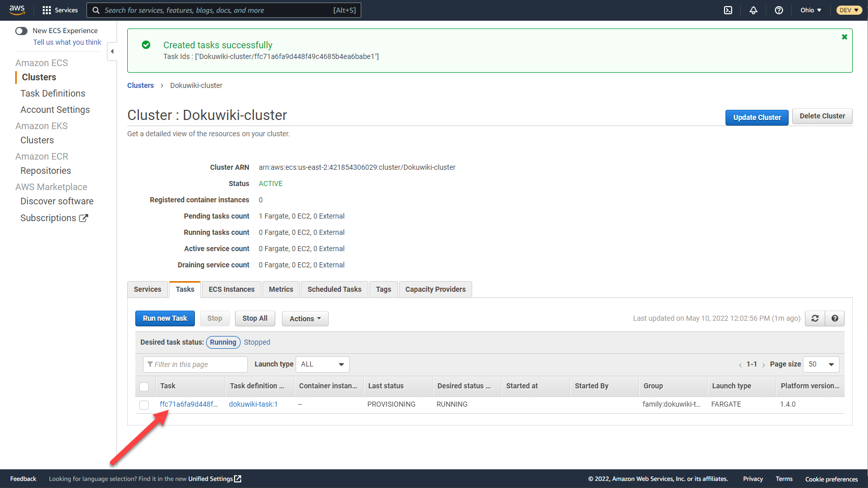Screen dimensions: 868x488
Task: Open the notifications bell
Action: (x=754, y=10)
